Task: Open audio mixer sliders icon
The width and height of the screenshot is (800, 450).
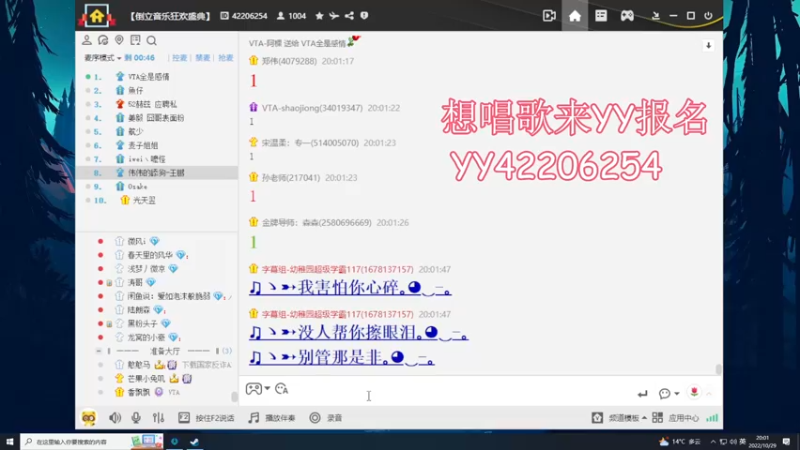Action: click(x=158, y=418)
